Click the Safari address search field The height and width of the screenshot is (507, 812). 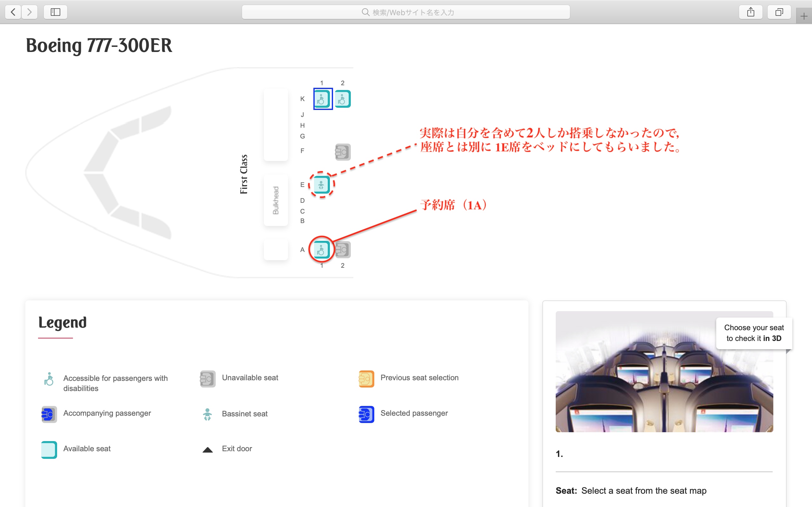pyautogui.click(x=406, y=12)
